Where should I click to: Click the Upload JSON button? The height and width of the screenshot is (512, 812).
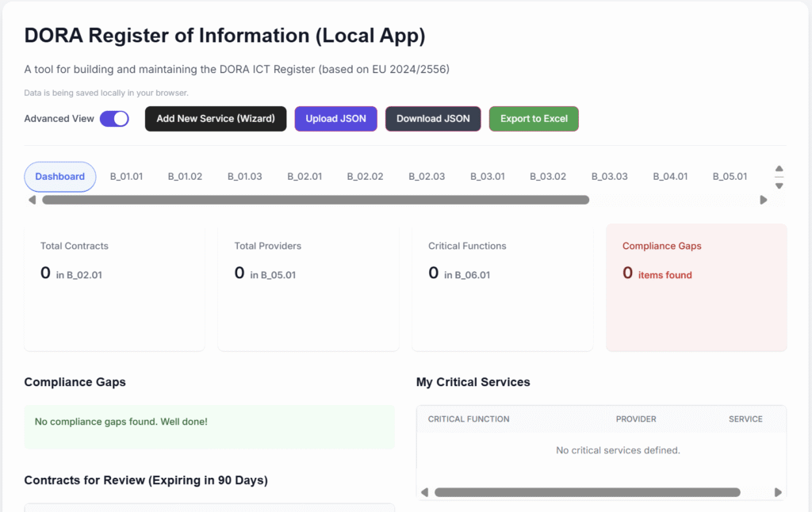(335, 119)
